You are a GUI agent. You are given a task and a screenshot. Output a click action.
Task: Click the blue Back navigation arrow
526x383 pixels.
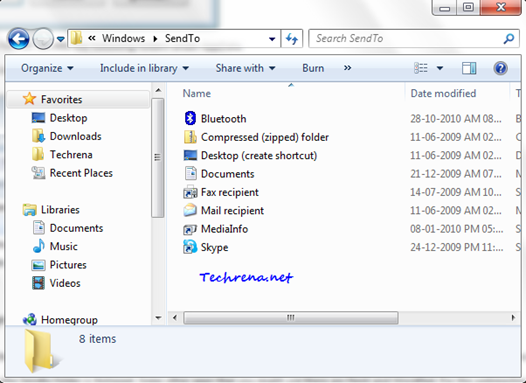pyautogui.click(x=18, y=39)
